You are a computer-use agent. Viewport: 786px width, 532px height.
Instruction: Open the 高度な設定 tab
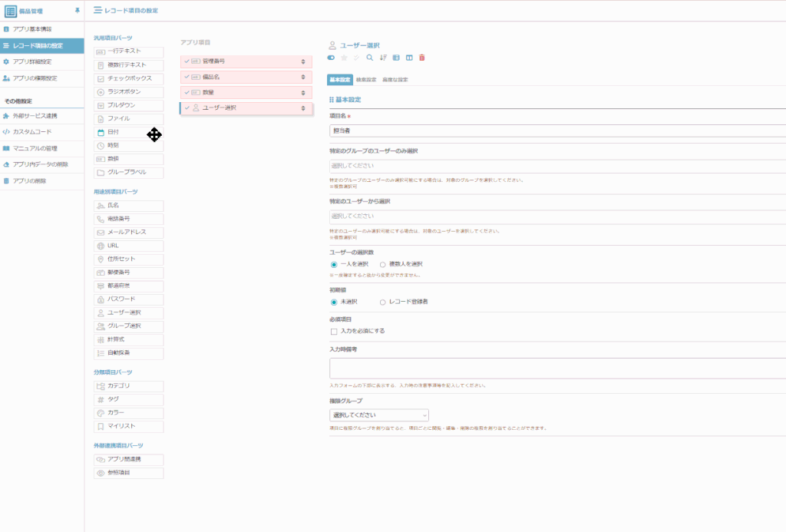[395, 80]
